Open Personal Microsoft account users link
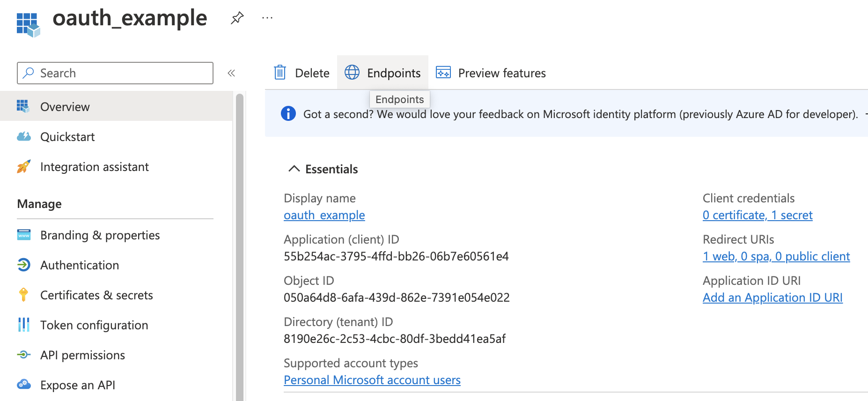The image size is (868, 401). coord(372,380)
